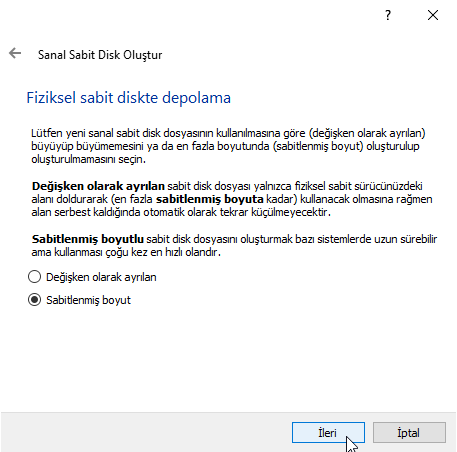The height and width of the screenshot is (452, 457).
Task: Click the 'Sabitlenmiş boyut' option label text
Action: (88, 300)
